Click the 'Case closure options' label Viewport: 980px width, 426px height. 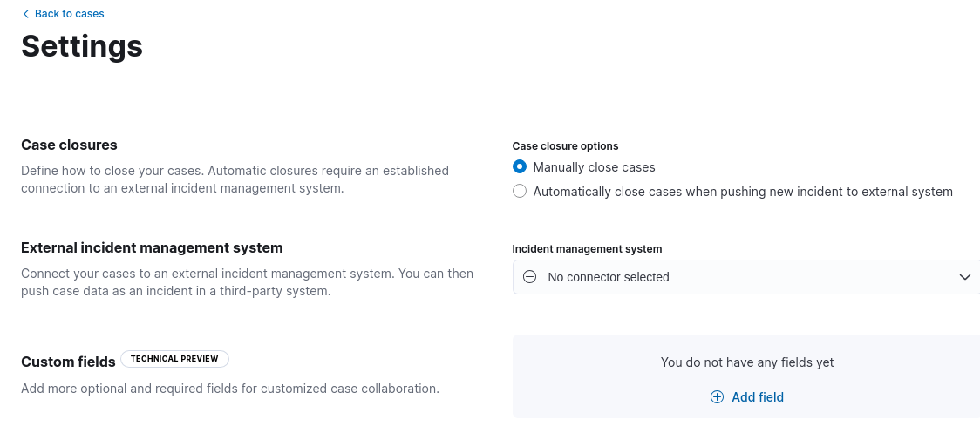click(565, 146)
